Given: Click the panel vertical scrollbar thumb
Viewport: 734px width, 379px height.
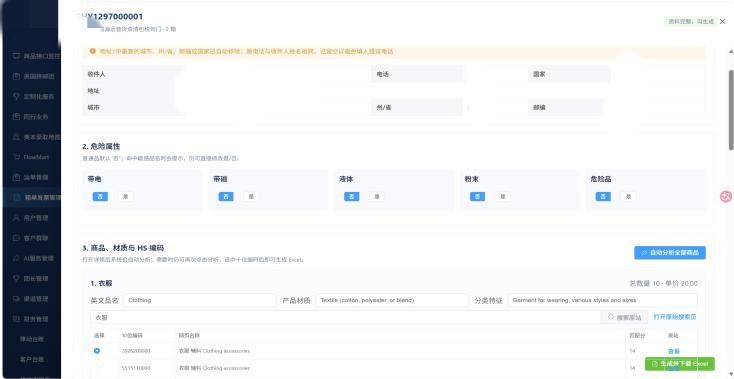Looking at the screenshot, I should pos(731,110).
